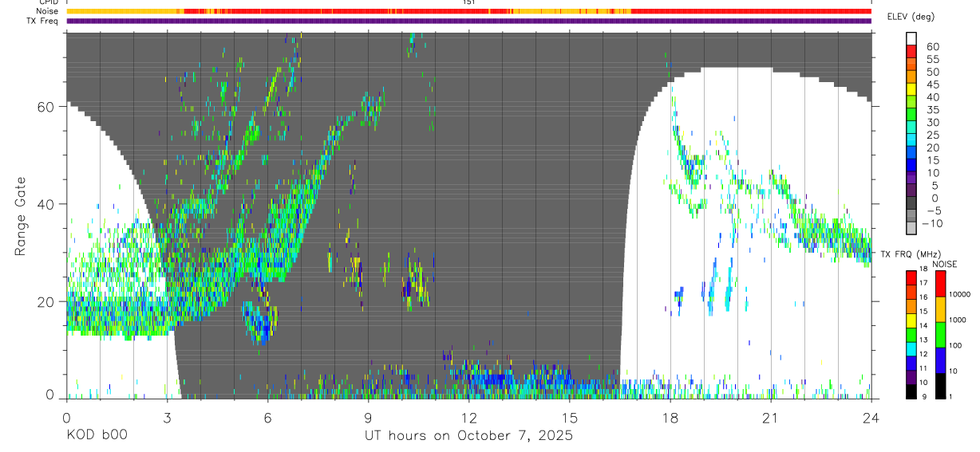Click the green segment of the NOISE color bar
980x452 pixels.
point(940,334)
